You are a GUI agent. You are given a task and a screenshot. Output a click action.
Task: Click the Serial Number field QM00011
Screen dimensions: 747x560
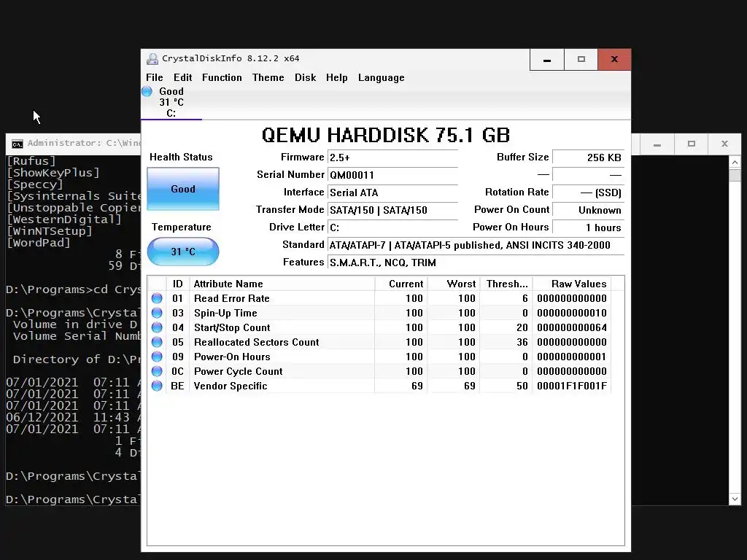[392, 175]
